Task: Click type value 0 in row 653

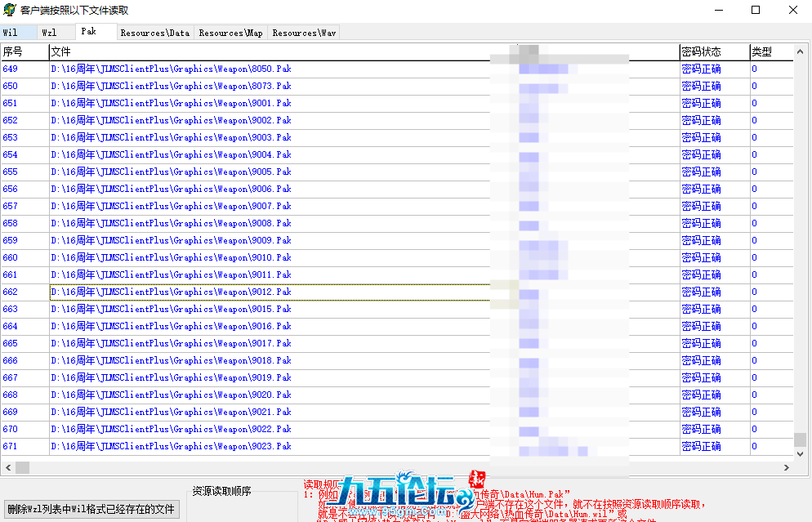Action: point(755,137)
